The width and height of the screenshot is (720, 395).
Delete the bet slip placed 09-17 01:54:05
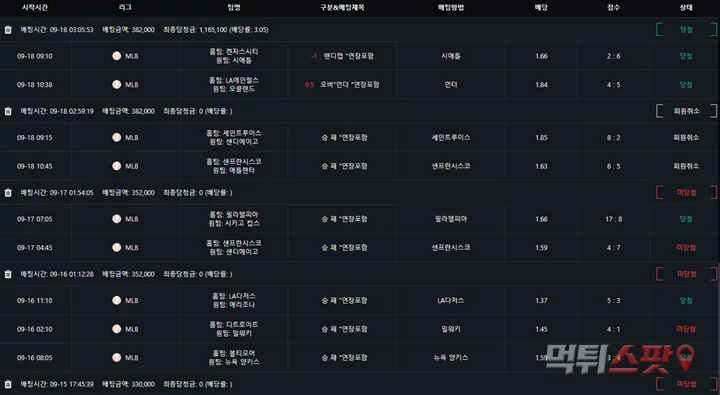(8, 193)
